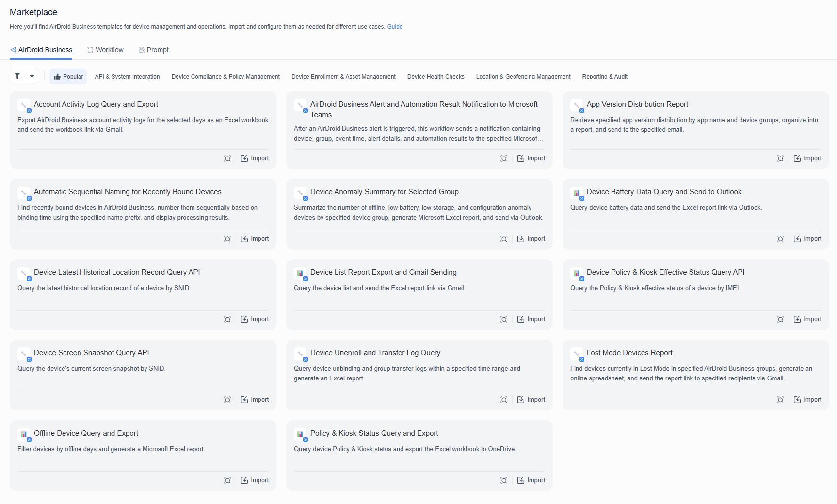Import Offline Device Query and Export template
Screen dimensions: 837x504
pyautogui.click(x=255, y=480)
